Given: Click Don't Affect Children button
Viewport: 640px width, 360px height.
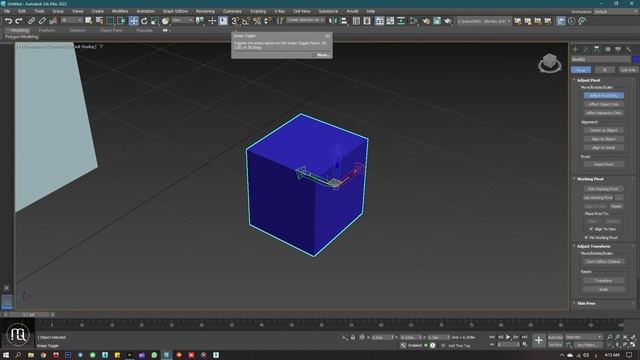Looking at the screenshot, I should point(604,262).
